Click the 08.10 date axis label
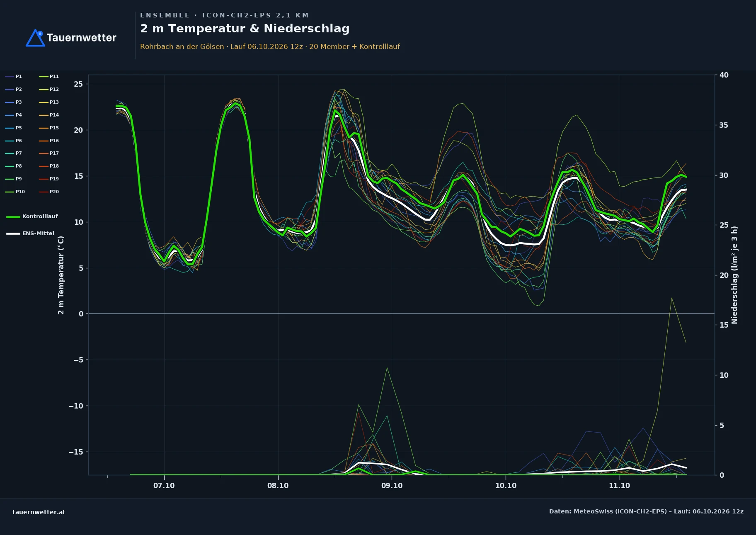This screenshot has height=535, width=756. tap(278, 486)
